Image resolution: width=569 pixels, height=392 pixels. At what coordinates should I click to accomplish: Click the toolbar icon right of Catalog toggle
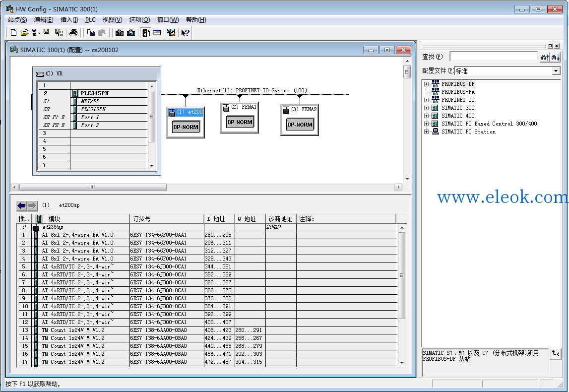(x=157, y=33)
